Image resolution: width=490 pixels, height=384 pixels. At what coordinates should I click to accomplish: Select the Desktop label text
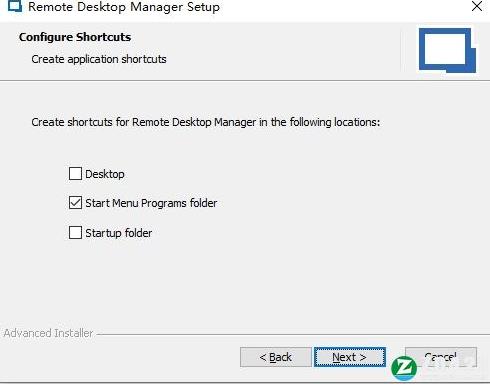click(105, 174)
